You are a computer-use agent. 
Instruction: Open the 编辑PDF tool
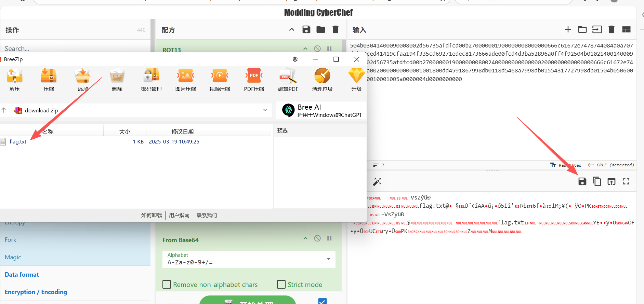click(288, 75)
